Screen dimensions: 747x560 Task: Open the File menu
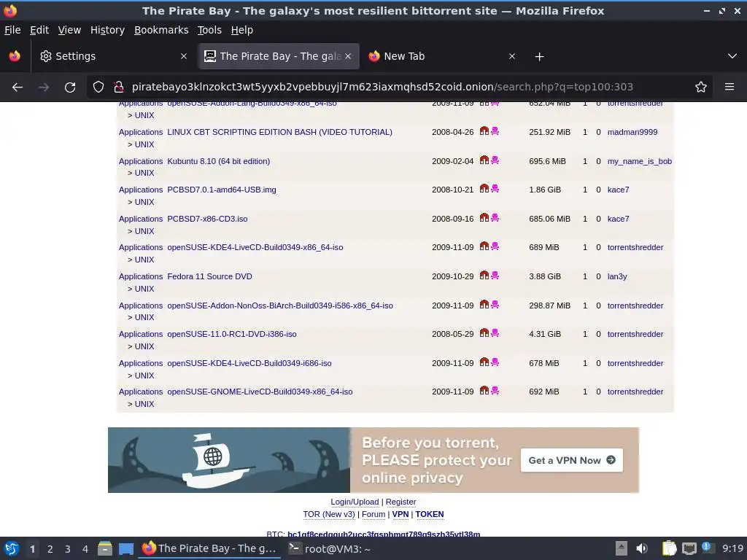[x=12, y=30]
